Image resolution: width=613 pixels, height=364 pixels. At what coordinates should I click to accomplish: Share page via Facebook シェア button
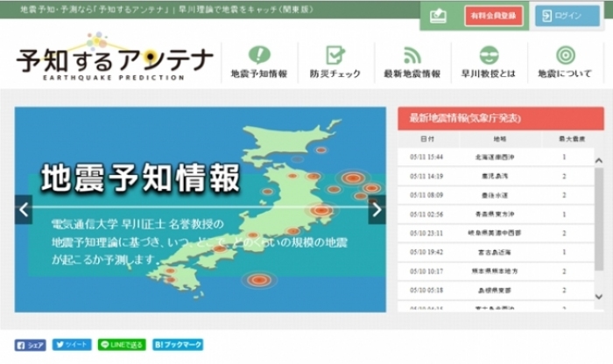coord(31,345)
